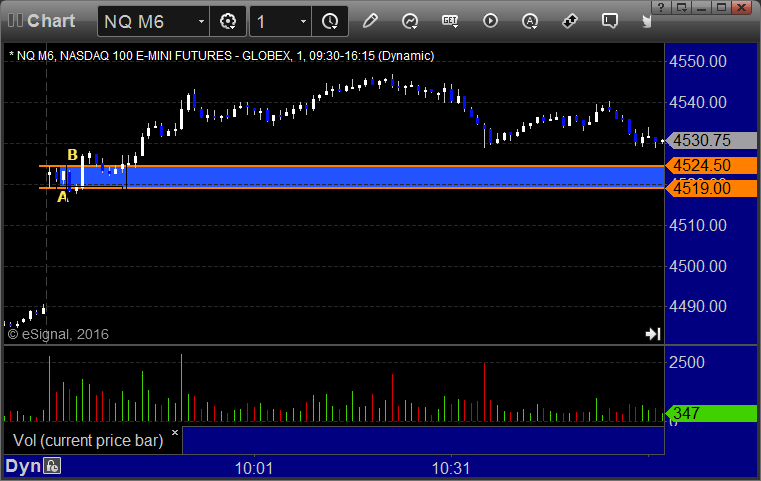The width and height of the screenshot is (761, 481).
Task: Click the 10:31 time axis label
Action: pyautogui.click(x=451, y=468)
